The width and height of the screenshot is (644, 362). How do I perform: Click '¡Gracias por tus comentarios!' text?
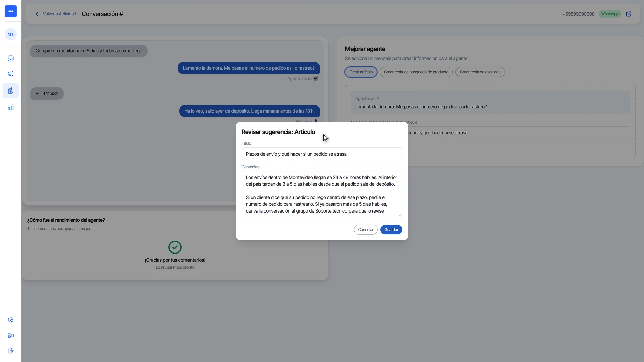175,260
